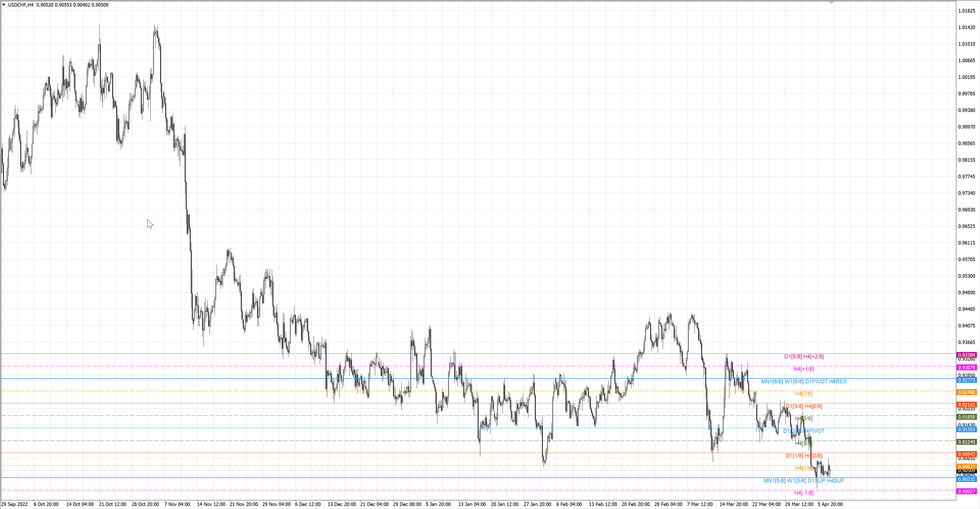Click the red 0.92163 price tag
This screenshot has width=980, height=509.
966,404
